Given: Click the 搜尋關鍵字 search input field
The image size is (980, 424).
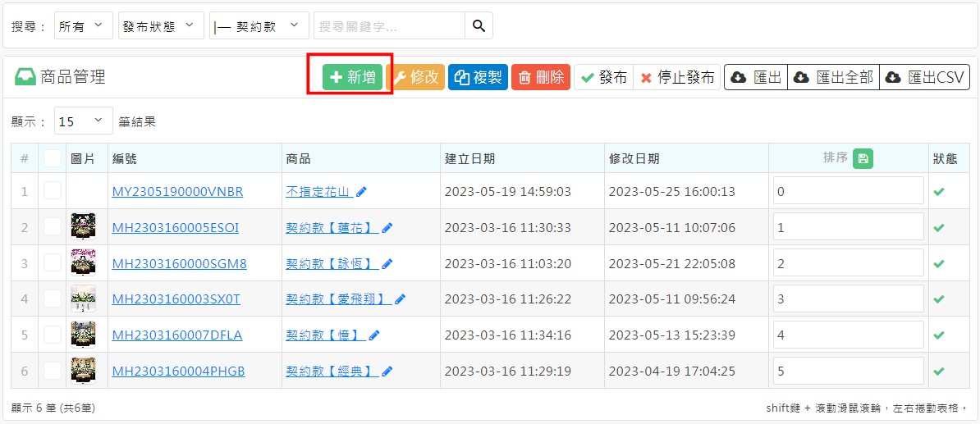Looking at the screenshot, I should tap(389, 25).
